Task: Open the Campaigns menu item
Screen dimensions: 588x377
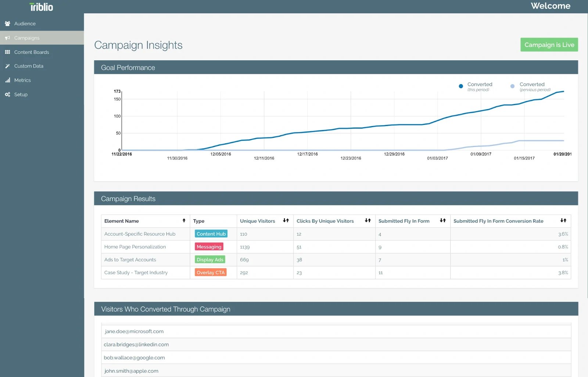Action: point(42,38)
